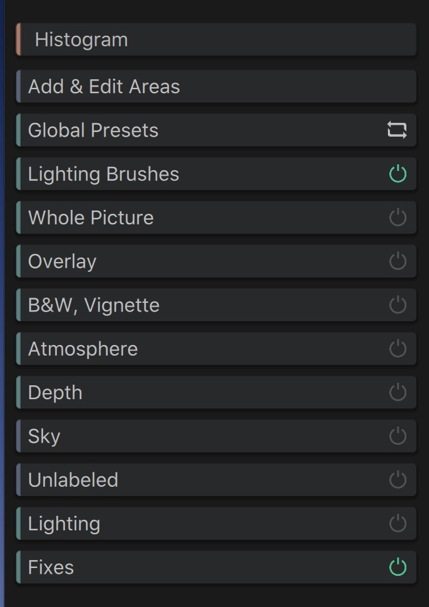This screenshot has height=607, width=429.
Task: Click the Atmosphere panel label
Action: [83, 349]
